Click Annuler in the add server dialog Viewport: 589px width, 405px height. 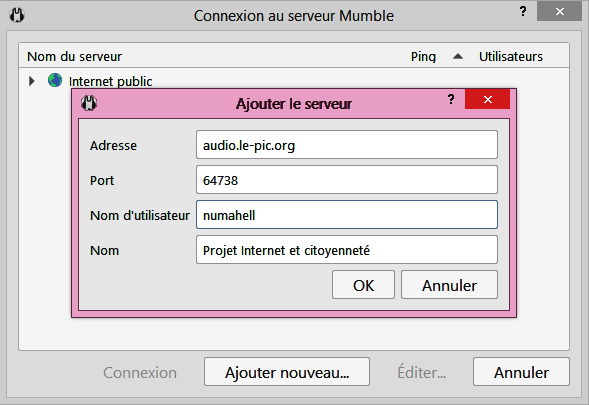449,285
